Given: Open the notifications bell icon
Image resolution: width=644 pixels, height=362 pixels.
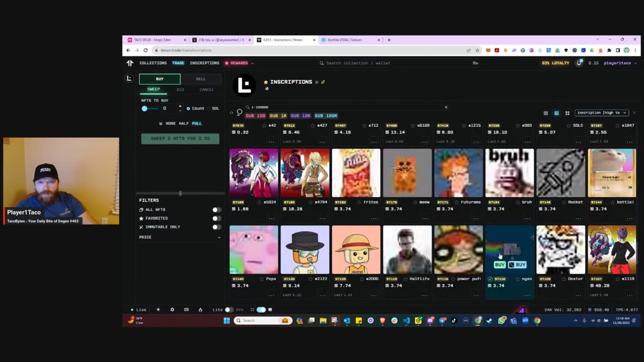Looking at the screenshot, I should pyautogui.click(x=580, y=63).
